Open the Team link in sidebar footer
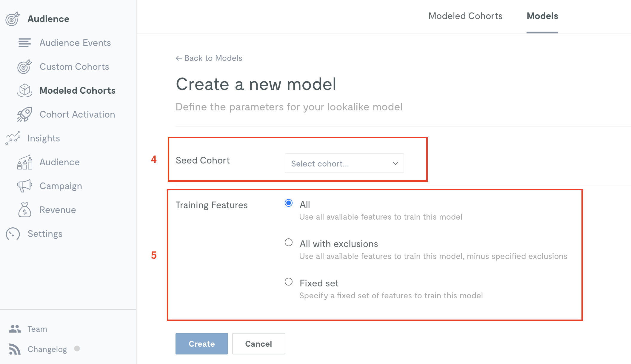Screen dimensions: 631x364 pos(37,329)
